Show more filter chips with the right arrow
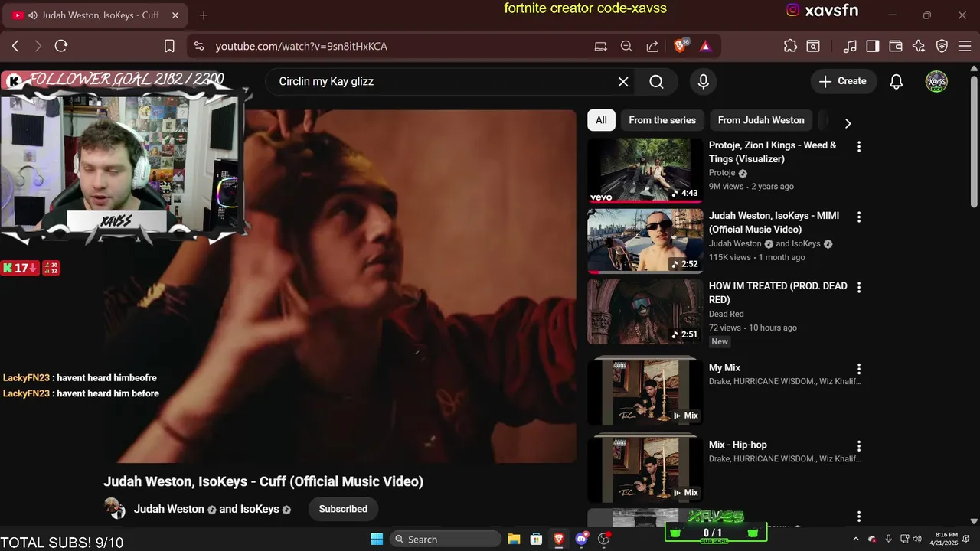Image resolution: width=980 pixels, height=551 pixels. [x=848, y=122]
